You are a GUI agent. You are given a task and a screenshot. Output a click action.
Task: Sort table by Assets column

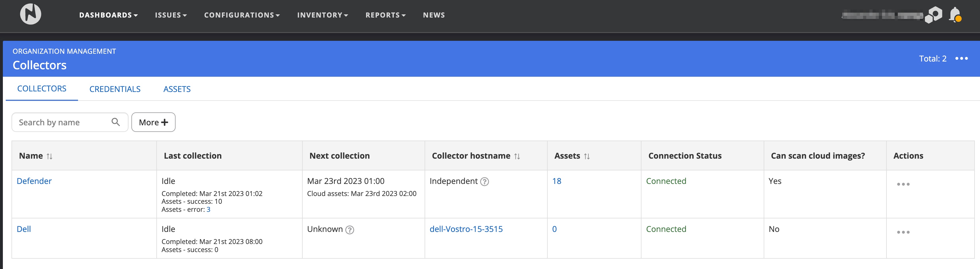(x=587, y=156)
